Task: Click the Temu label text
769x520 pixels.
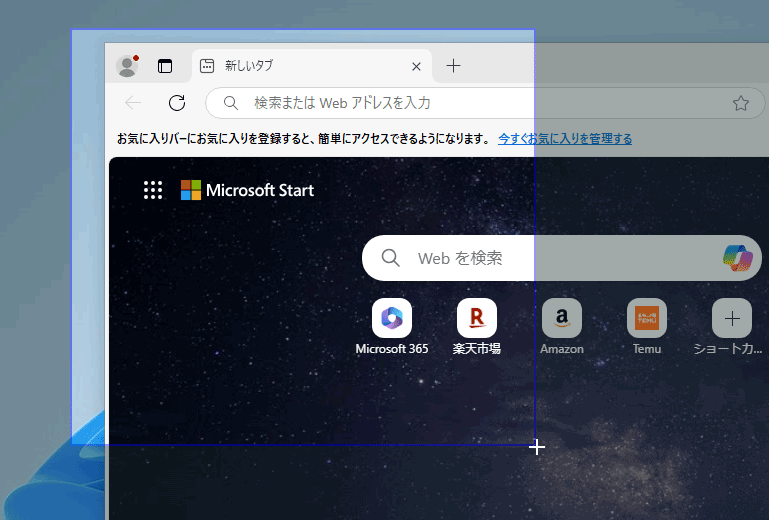Action: tap(647, 349)
